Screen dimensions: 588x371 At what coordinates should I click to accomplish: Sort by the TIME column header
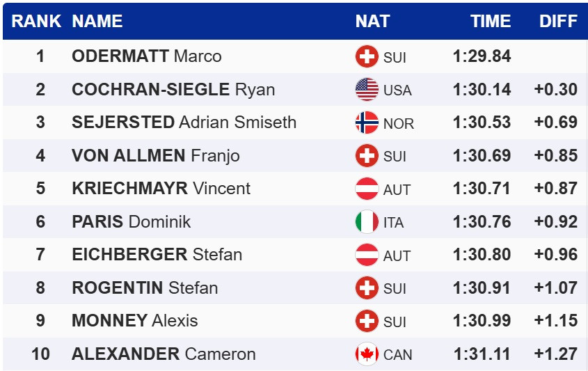coord(491,21)
